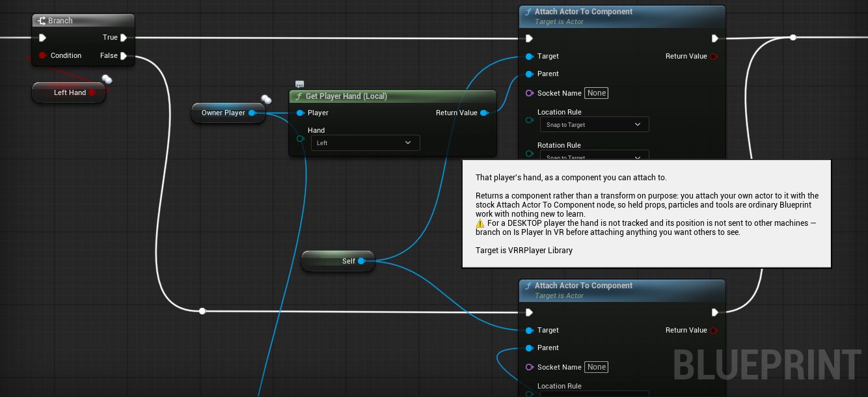Click the Branch icon in the Branch node title
Image resolution: width=868 pixels, height=397 pixels.
click(42, 21)
